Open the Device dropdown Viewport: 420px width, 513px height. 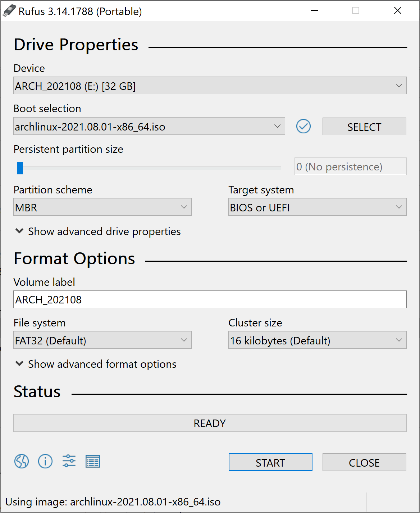coord(210,86)
